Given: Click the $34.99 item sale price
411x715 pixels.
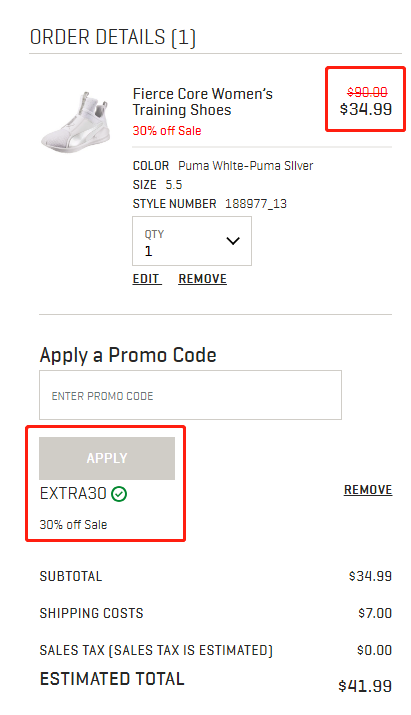Looking at the screenshot, I should click(366, 109).
